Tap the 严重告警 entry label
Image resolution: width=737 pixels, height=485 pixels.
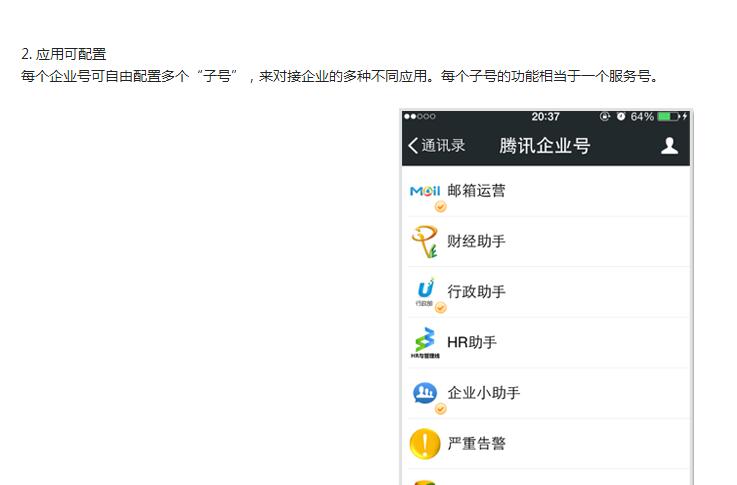point(476,443)
